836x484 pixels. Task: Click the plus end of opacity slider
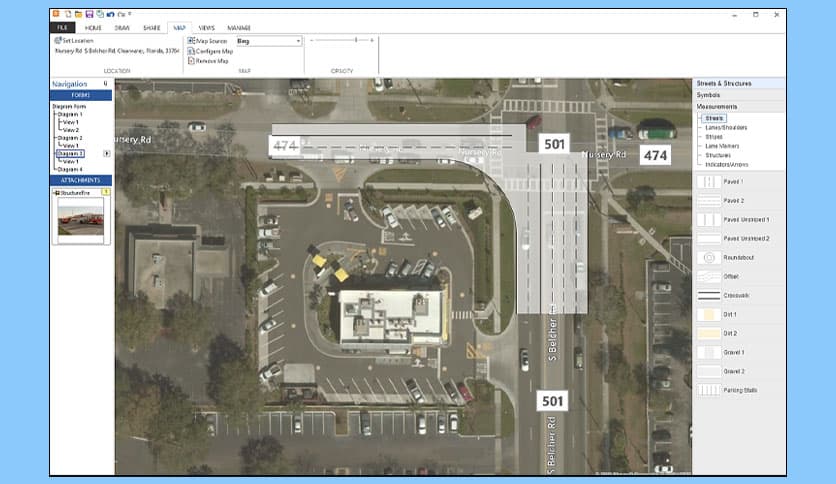click(x=372, y=41)
